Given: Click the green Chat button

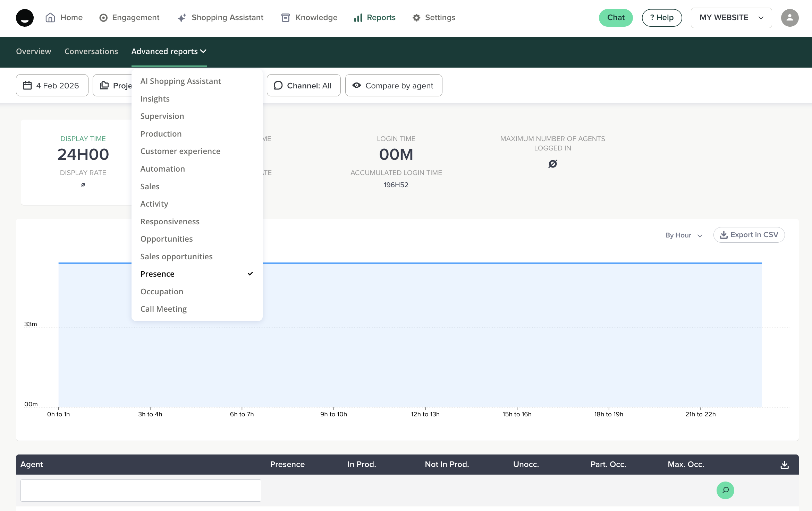Looking at the screenshot, I should tap(616, 18).
